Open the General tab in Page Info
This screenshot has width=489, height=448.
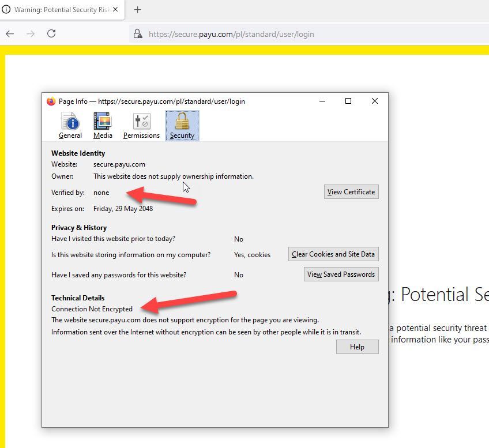click(x=70, y=126)
